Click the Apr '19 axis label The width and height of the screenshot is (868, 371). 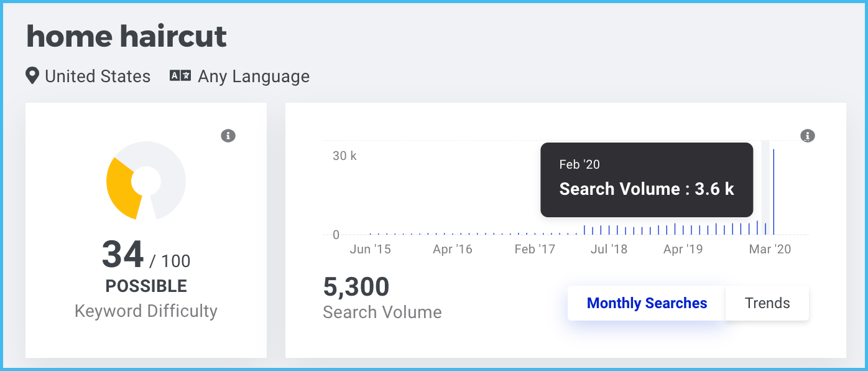(683, 250)
